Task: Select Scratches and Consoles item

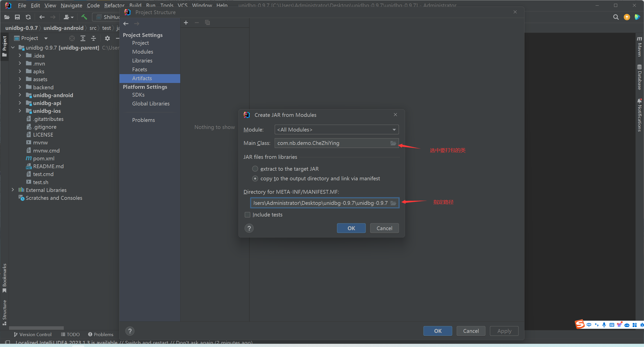Action: click(x=54, y=198)
